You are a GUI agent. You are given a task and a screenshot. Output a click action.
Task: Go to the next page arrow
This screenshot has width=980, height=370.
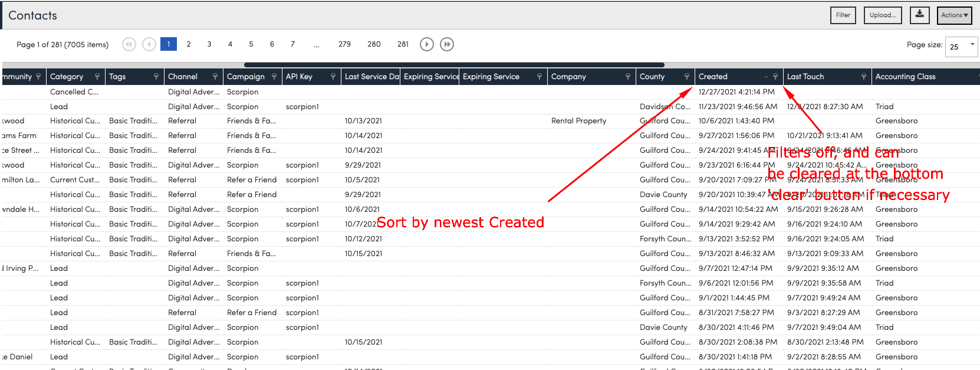point(426,44)
